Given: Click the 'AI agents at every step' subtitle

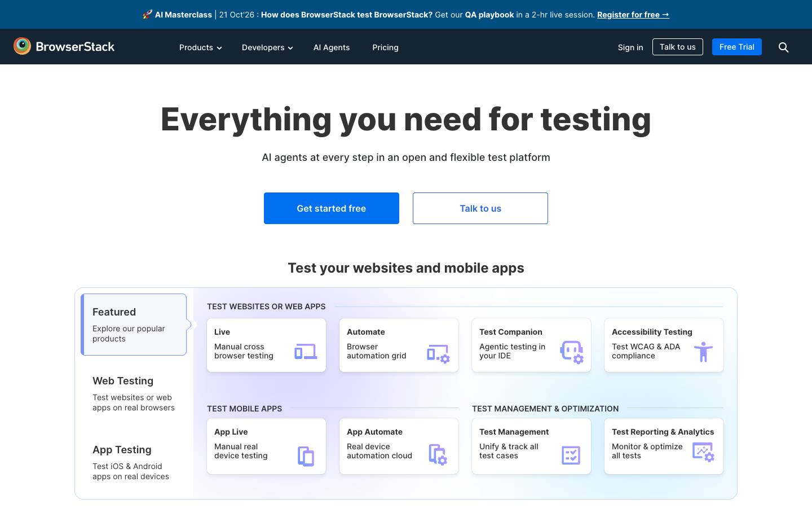Looking at the screenshot, I should [406, 157].
